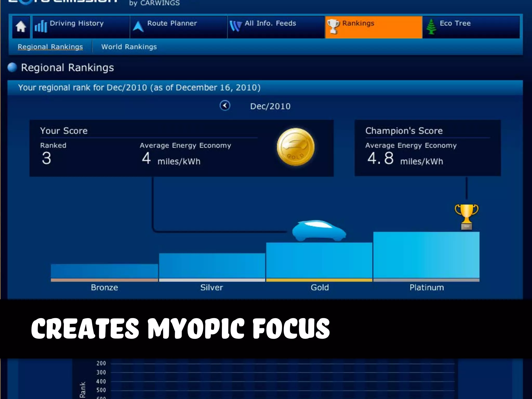Click the Route Planner arrow icon
The width and height of the screenshot is (532, 399).
[x=138, y=26]
